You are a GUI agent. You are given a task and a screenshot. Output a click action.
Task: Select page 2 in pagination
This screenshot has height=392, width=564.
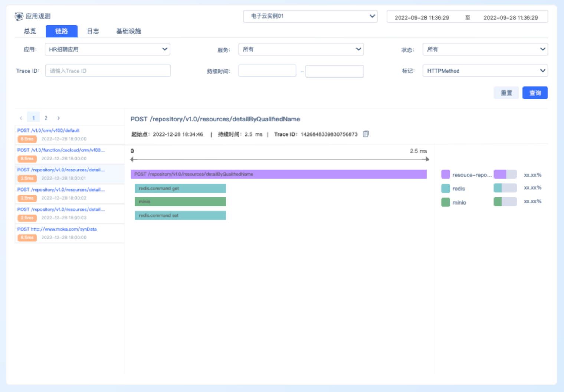point(46,118)
